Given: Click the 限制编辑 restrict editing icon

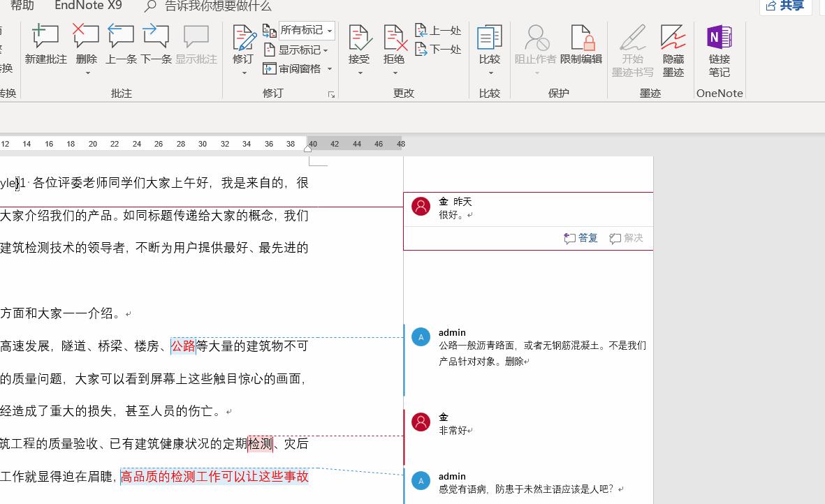Looking at the screenshot, I should 583,42.
